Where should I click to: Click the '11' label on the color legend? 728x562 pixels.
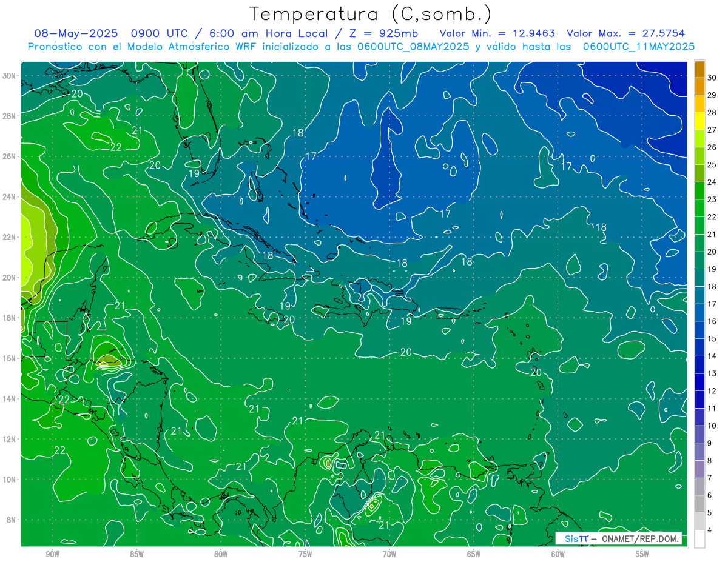coord(712,409)
